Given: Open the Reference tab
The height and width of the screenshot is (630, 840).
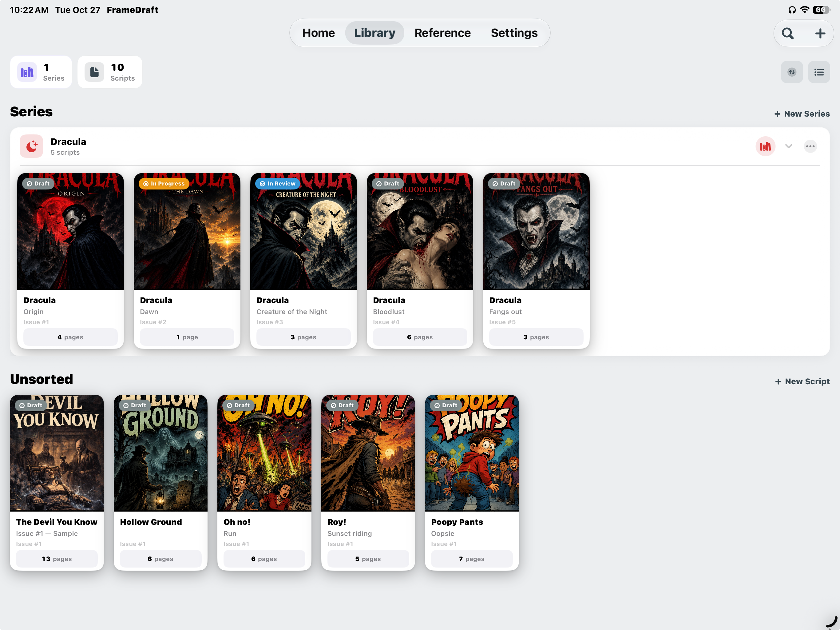Looking at the screenshot, I should (x=442, y=33).
